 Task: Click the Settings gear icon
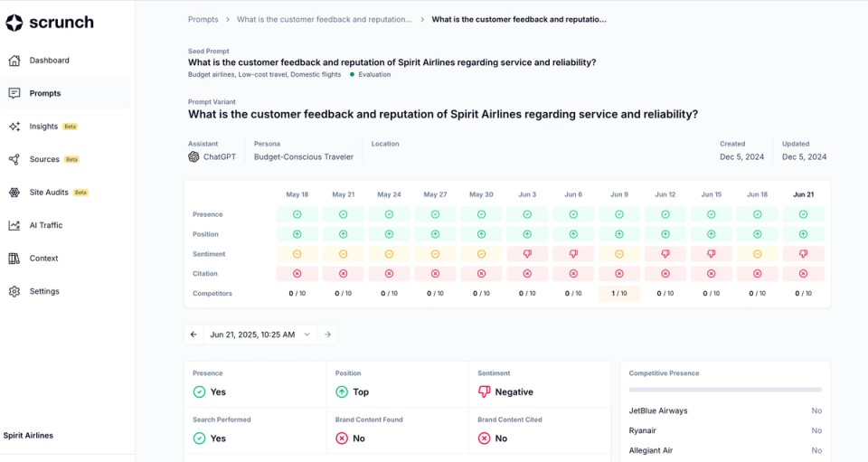(14, 292)
